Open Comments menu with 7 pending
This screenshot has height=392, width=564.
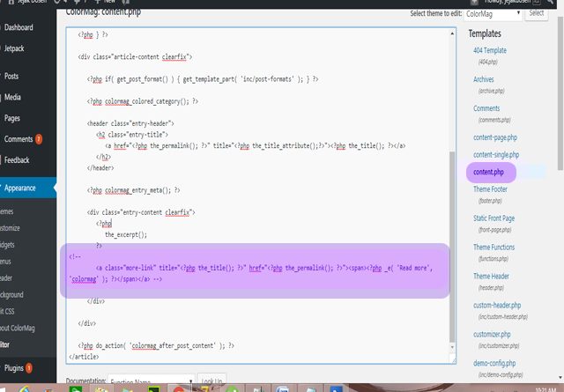(19, 139)
